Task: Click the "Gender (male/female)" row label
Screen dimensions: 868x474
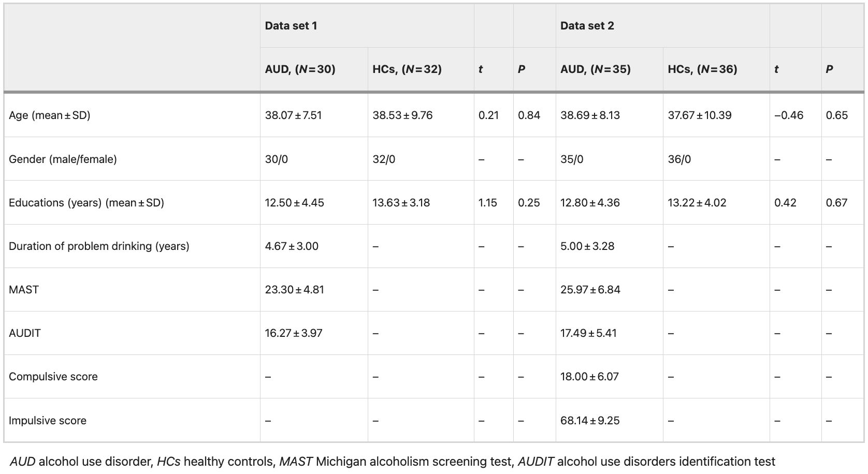Action: [x=63, y=159]
